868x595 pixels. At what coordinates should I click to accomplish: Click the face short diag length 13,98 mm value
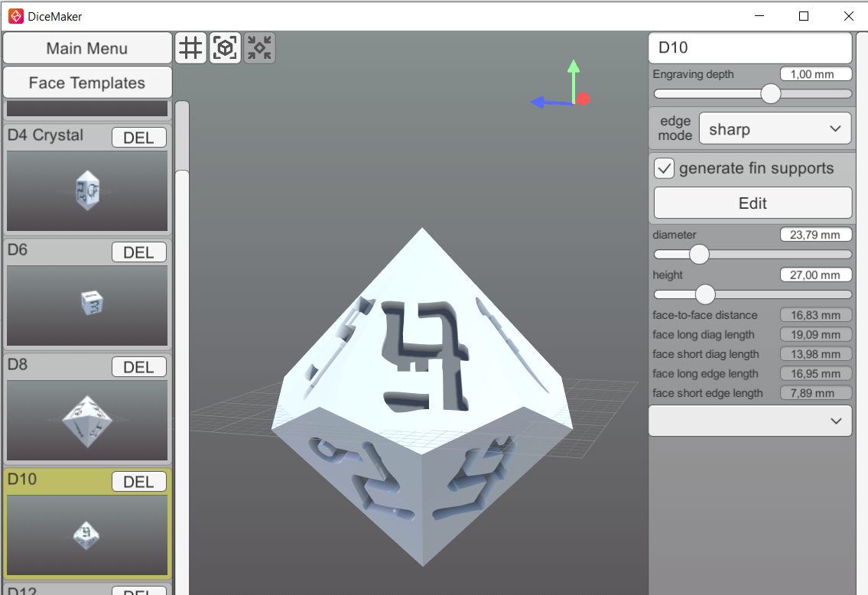[816, 353]
